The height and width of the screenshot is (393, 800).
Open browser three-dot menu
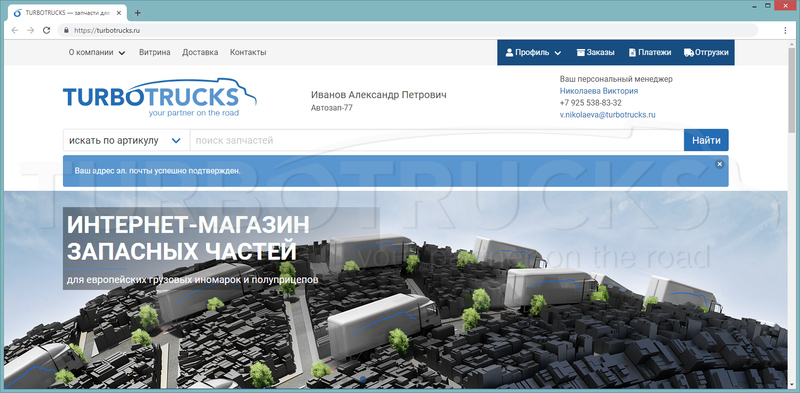[785, 30]
